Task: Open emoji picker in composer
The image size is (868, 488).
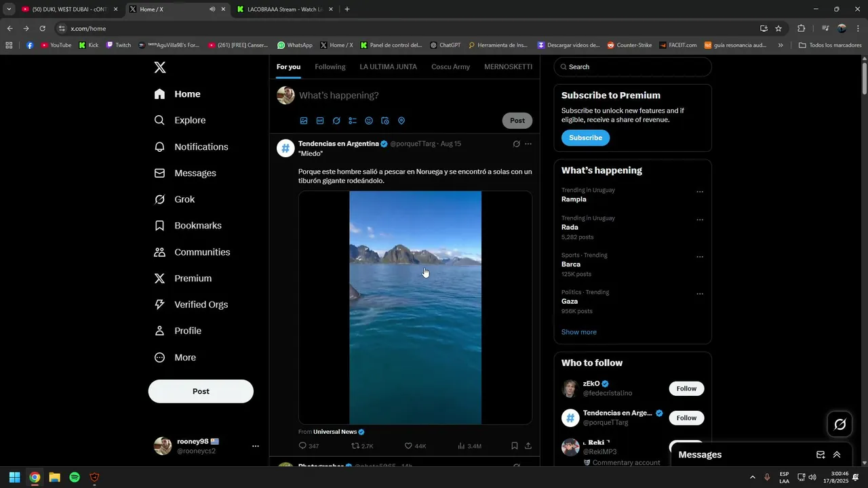Action: (369, 121)
